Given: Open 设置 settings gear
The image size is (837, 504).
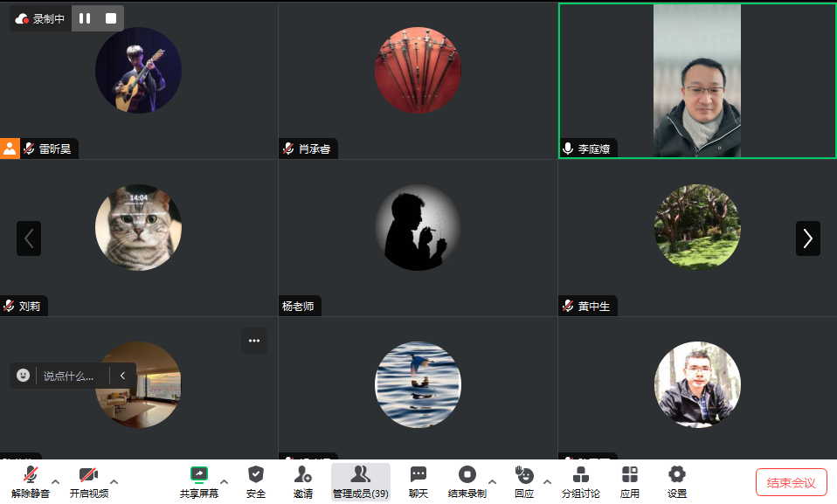Looking at the screenshot, I should (676, 474).
